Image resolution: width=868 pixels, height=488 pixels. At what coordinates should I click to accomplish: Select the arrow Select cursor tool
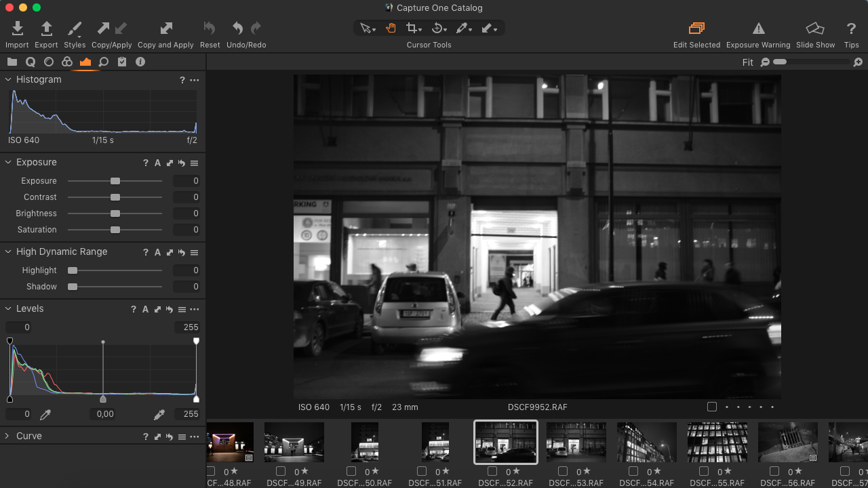point(366,28)
